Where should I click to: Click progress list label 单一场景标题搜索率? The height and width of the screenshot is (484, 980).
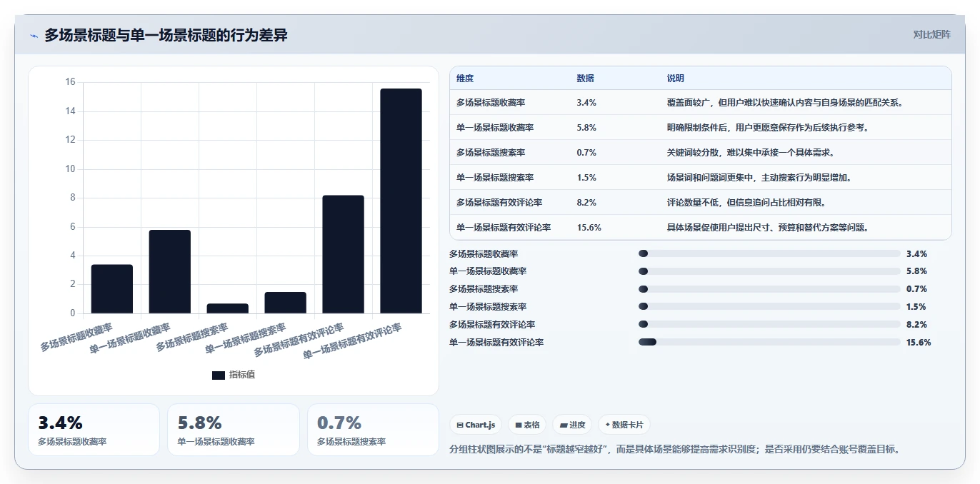pyautogui.click(x=488, y=306)
